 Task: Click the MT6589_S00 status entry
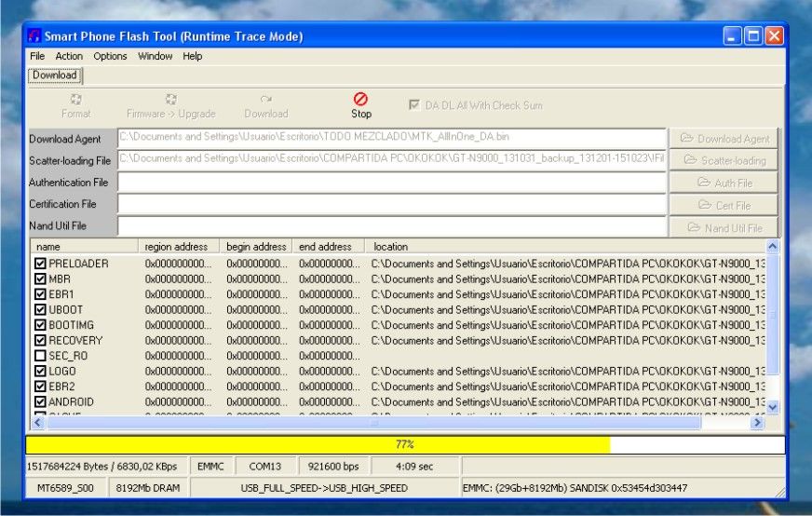coord(66,487)
